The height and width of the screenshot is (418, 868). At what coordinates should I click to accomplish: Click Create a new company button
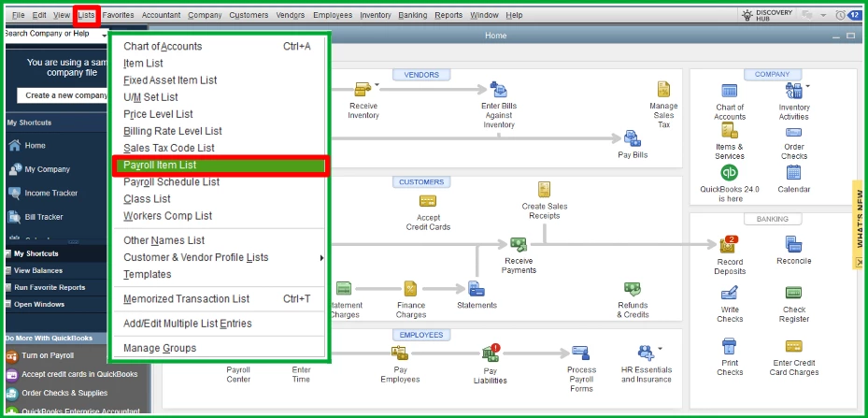64,95
